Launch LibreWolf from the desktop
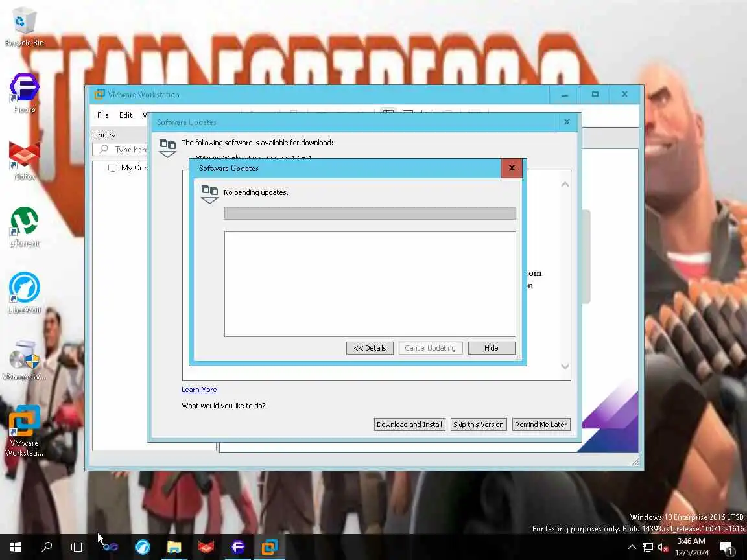The width and height of the screenshot is (747, 560). 24,294
